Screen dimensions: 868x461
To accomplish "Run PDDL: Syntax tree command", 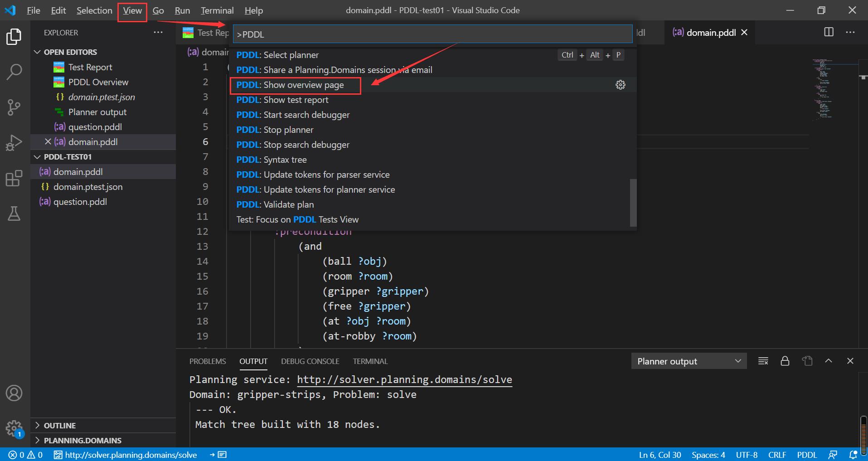I will pyautogui.click(x=432, y=160).
